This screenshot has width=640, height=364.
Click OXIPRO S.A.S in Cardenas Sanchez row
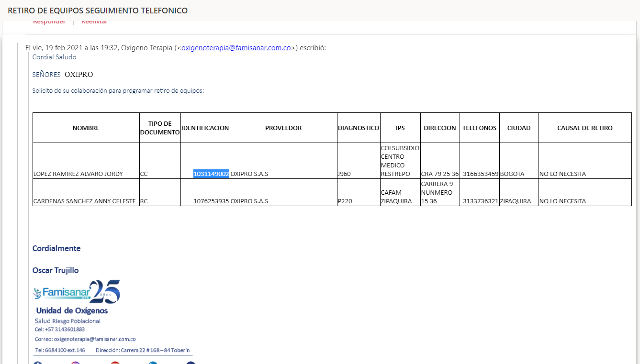pyautogui.click(x=249, y=201)
